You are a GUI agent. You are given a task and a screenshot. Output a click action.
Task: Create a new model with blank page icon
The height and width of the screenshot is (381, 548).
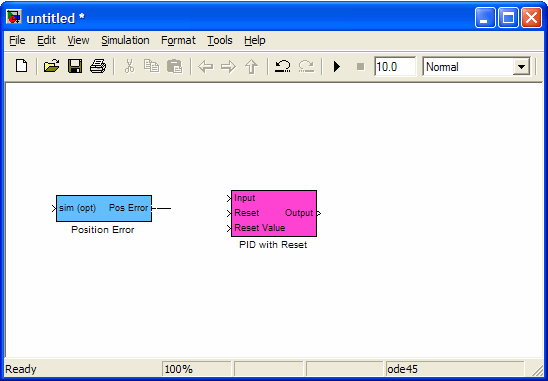pyautogui.click(x=22, y=66)
